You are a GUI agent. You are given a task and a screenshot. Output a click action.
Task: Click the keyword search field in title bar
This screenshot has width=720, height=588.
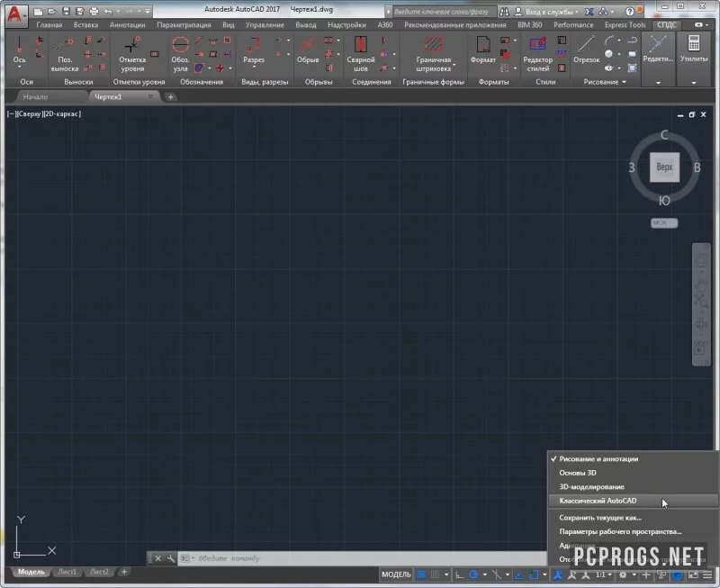click(445, 12)
